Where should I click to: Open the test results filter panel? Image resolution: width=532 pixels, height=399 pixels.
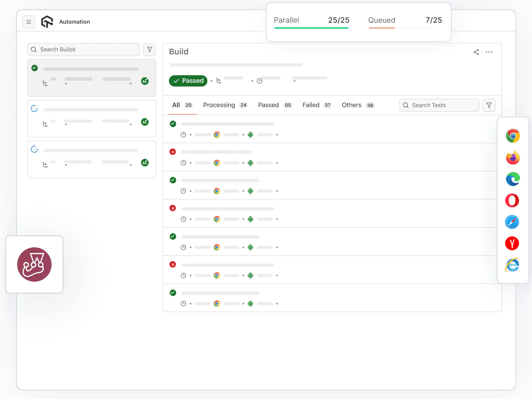pos(489,105)
